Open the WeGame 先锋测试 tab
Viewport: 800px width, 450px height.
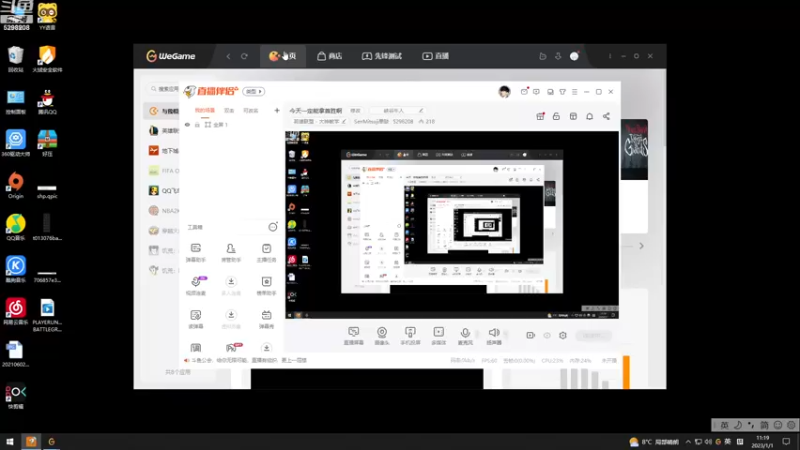382,56
